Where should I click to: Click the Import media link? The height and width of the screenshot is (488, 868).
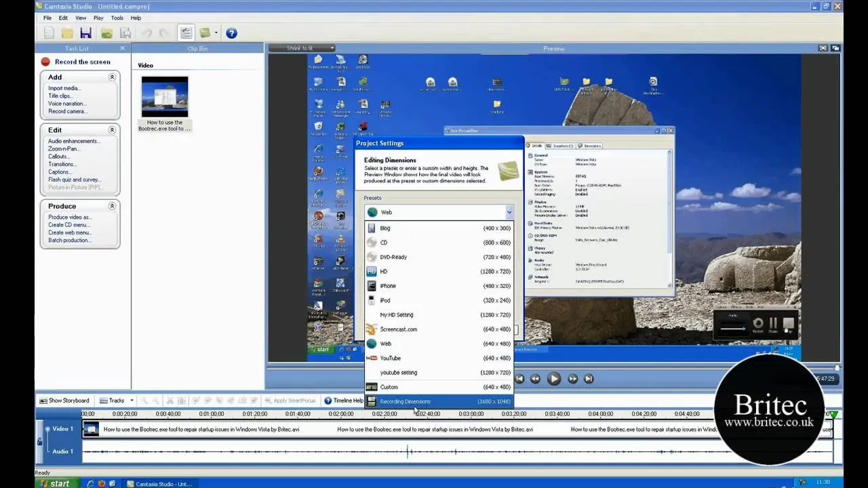pos(64,88)
